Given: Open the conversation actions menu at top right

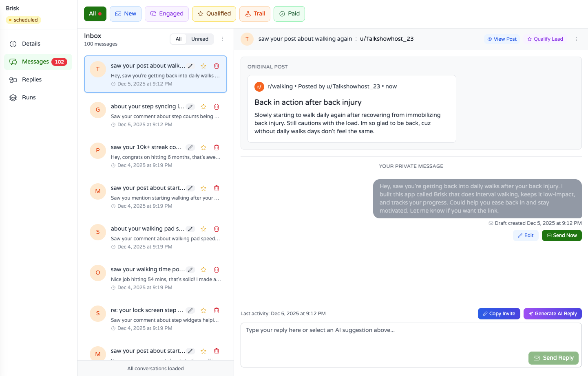Looking at the screenshot, I should (576, 39).
